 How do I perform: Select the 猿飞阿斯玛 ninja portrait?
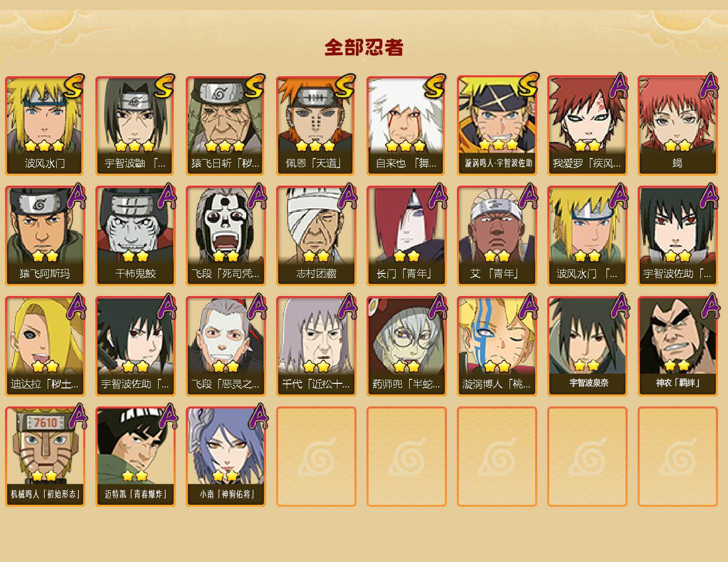click(x=45, y=236)
